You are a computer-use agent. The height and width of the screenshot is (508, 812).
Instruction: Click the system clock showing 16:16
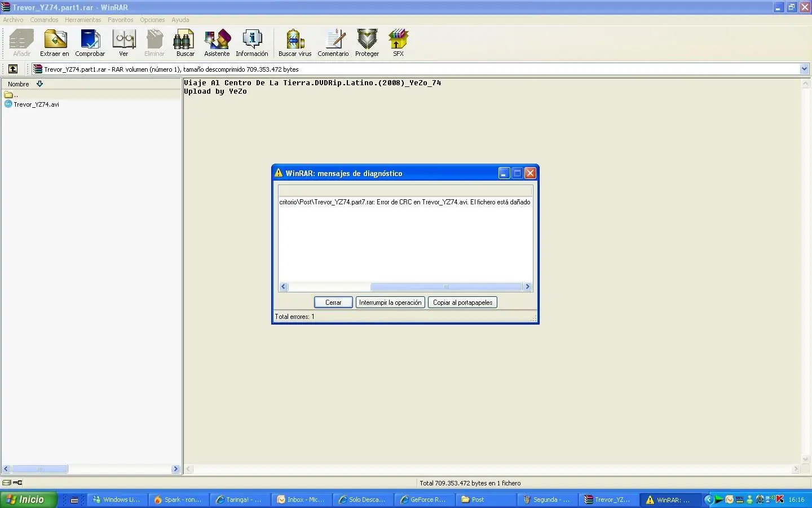[796, 500]
